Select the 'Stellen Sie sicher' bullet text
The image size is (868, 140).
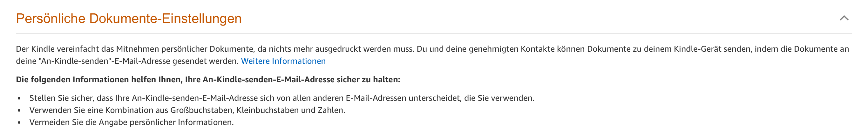pos(281,98)
